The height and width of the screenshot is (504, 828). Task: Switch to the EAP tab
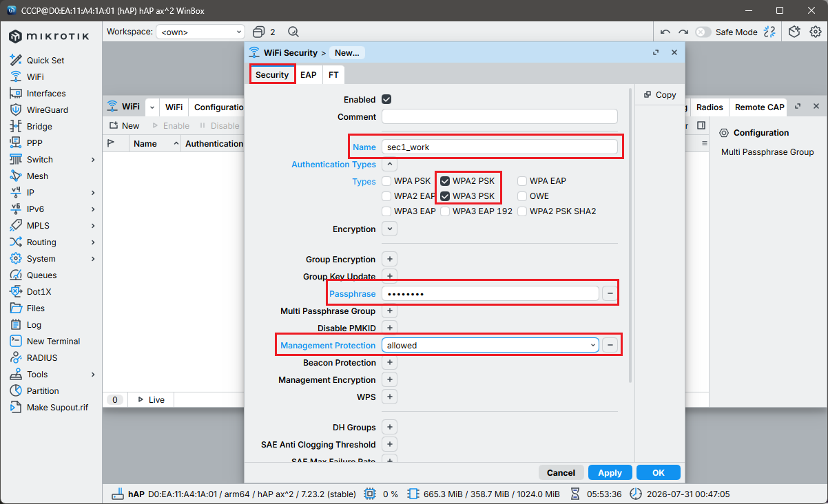point(309,74)
